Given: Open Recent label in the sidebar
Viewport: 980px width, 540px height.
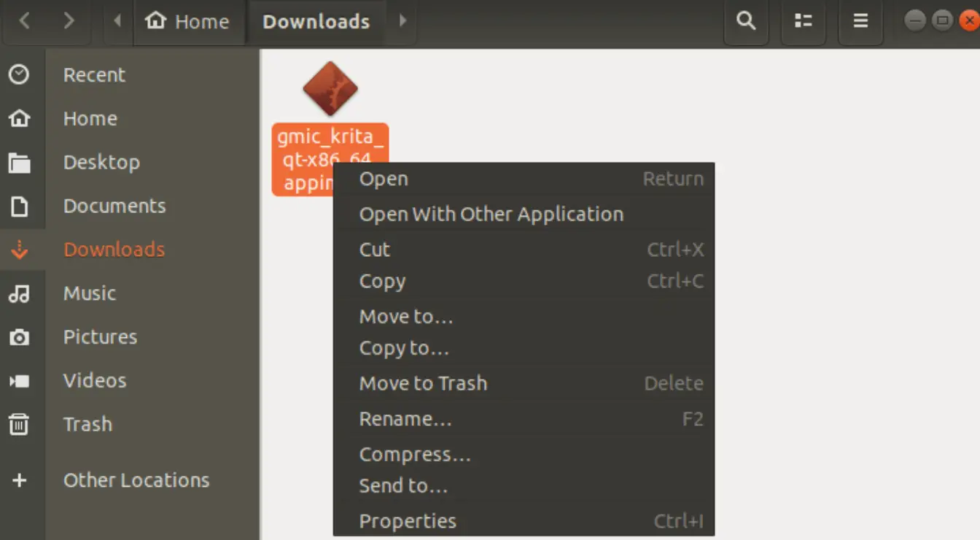Looking at the screenshot, I should coord(94,74).
